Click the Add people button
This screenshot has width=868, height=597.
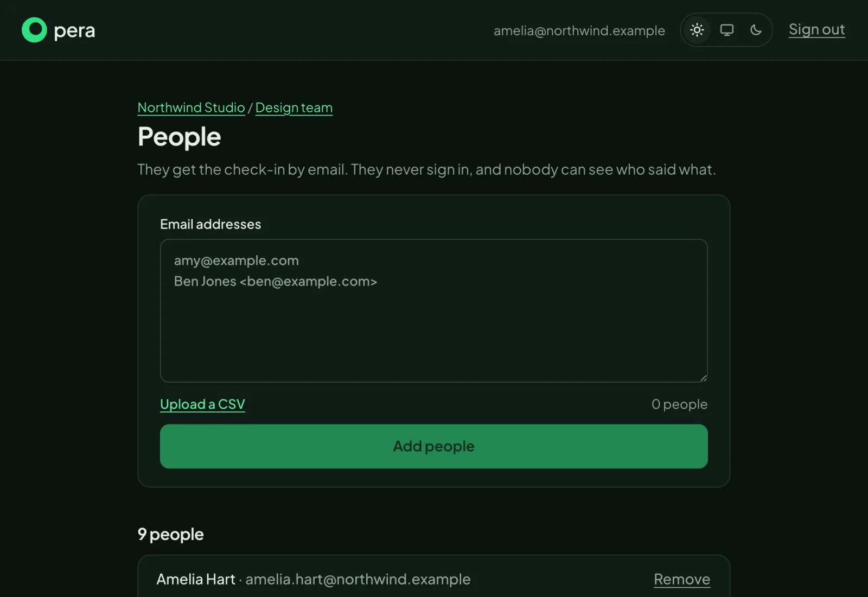click(x=433, y=446)
